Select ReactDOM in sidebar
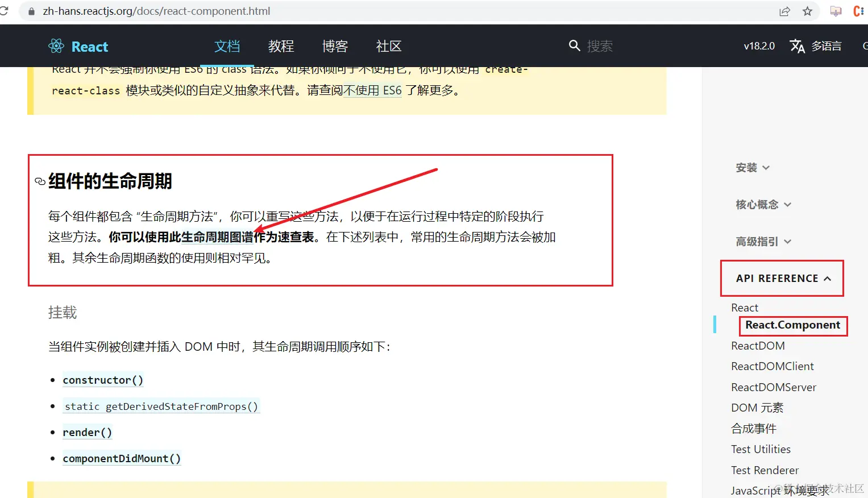The height and width of the screenshot is (498, 868). tap(758, 346)
